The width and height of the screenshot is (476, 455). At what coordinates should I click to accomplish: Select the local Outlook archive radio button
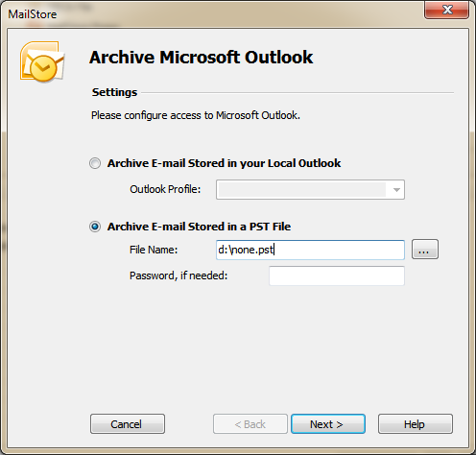pos(95,163)
